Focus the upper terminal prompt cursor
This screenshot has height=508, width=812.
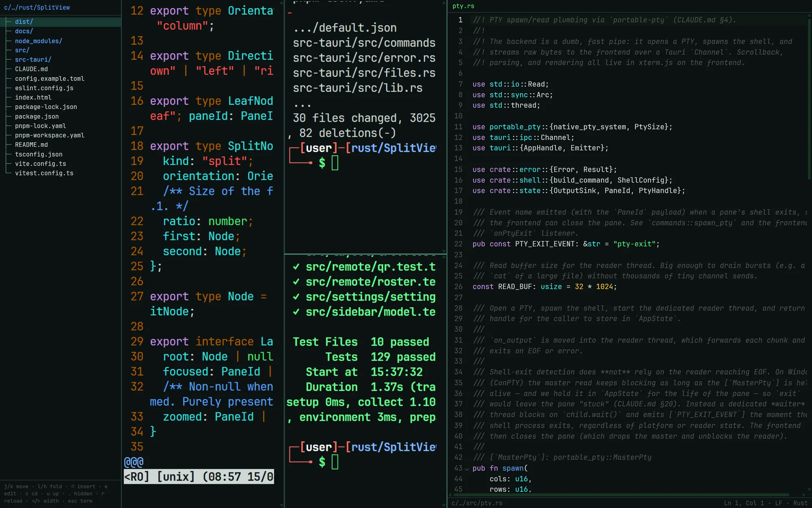(x=335, y=163)
